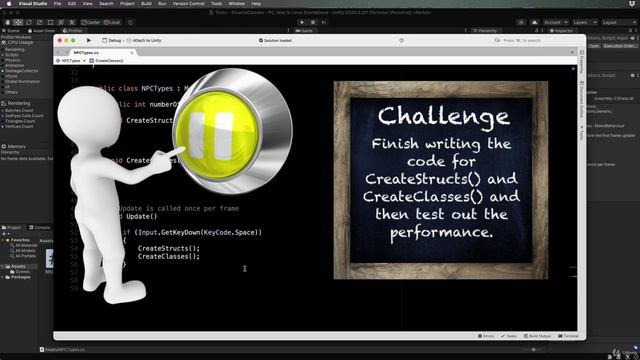Open the Layout dropdown in Unity
Screen dimensions: 640x360
pyautogui.click(x=619, y=22)
